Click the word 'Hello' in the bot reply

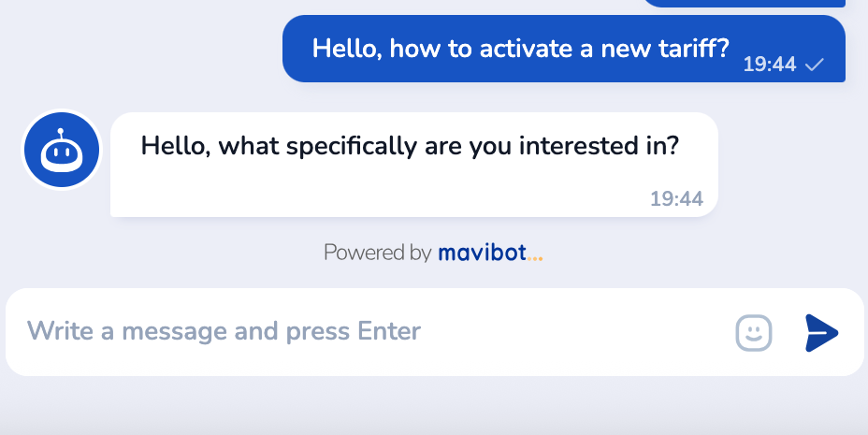click(x=174, y=146)
